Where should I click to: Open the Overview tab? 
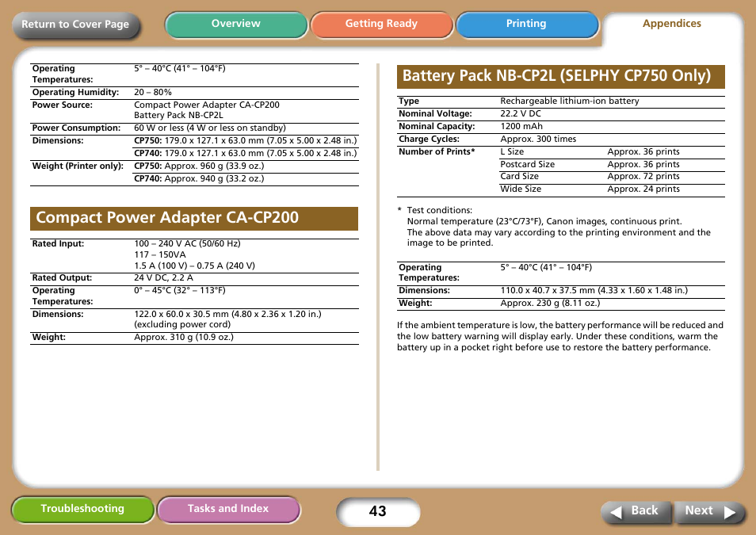pyautogui.click(x=236, y=24)
